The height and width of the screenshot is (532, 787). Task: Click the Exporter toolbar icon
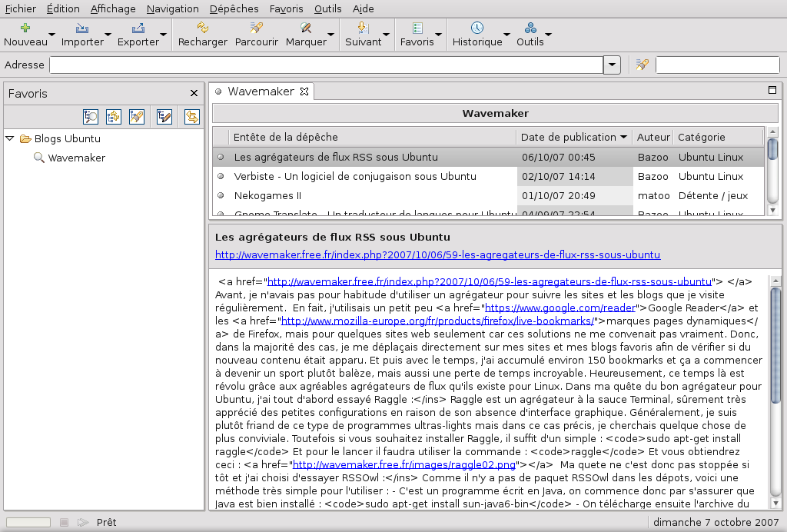pyautogui.click(x=138, y=28)
